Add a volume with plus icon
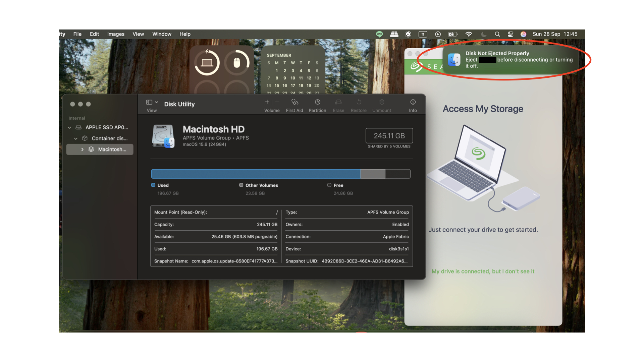644x362 pixels. pyautogui.click(x=267, y=102)
